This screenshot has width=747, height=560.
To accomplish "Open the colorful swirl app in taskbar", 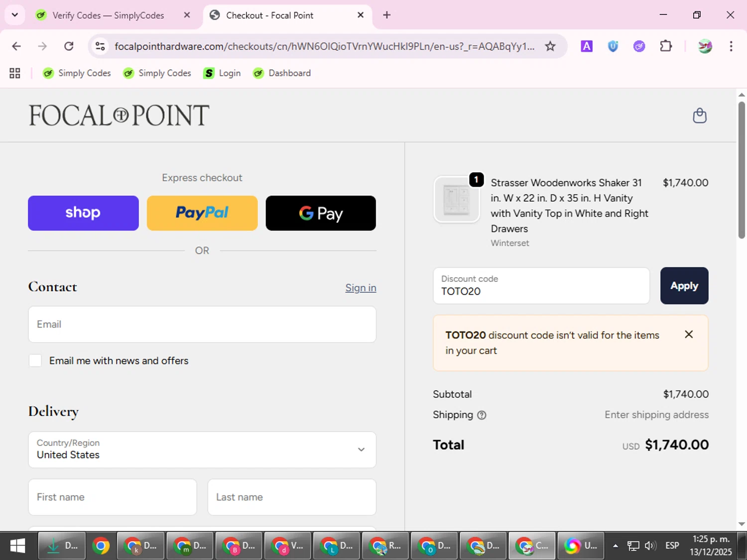I will click(x=581, y=546).
